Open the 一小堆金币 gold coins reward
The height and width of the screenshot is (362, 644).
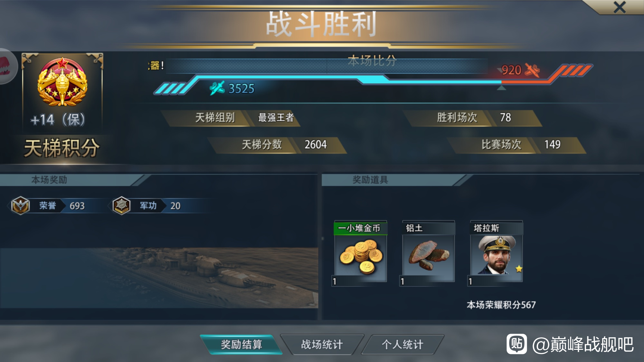360,253
